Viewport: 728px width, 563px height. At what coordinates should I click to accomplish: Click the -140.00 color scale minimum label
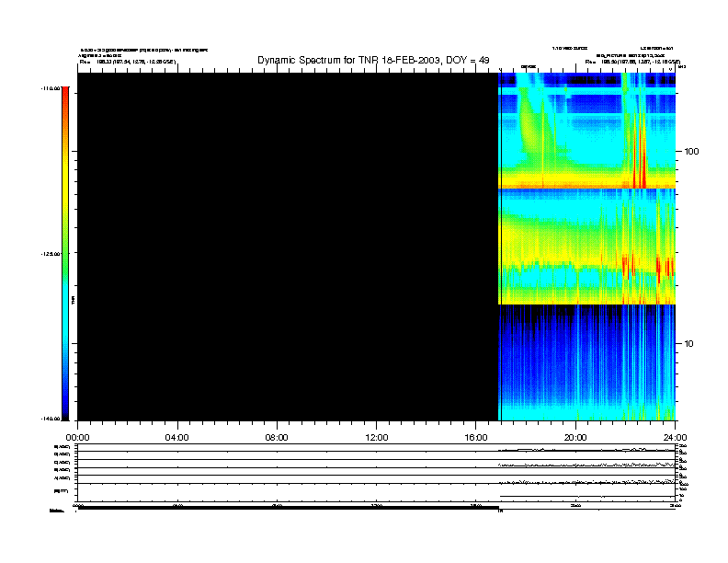click(x=51, y=419)
